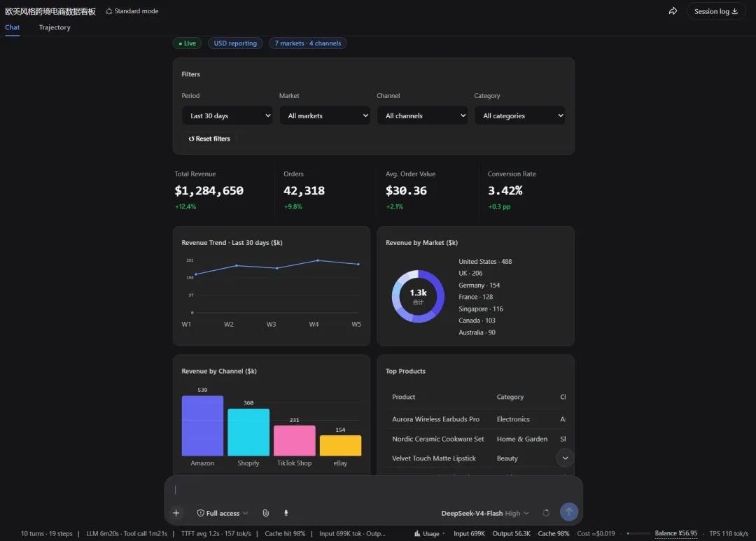Open the Full access permission dropdown

(x=223, y=513)
